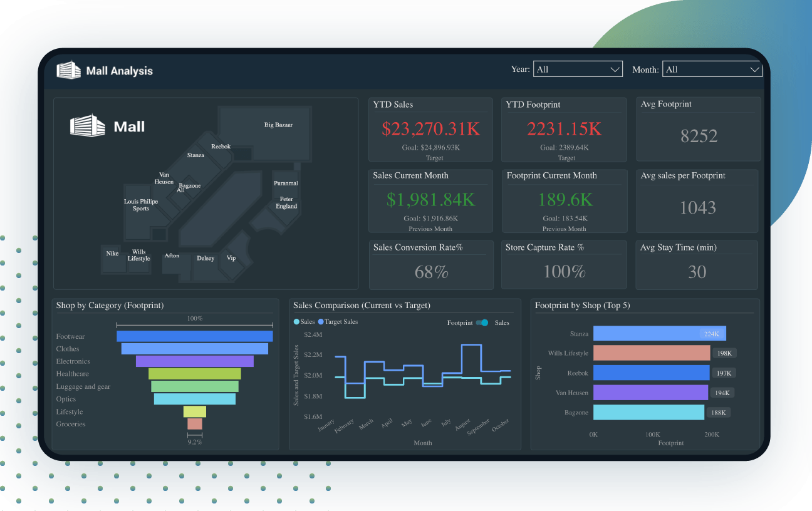Click the Healthcare funnel bar
The width and height of the screenshot is (812, 511).
195,374
